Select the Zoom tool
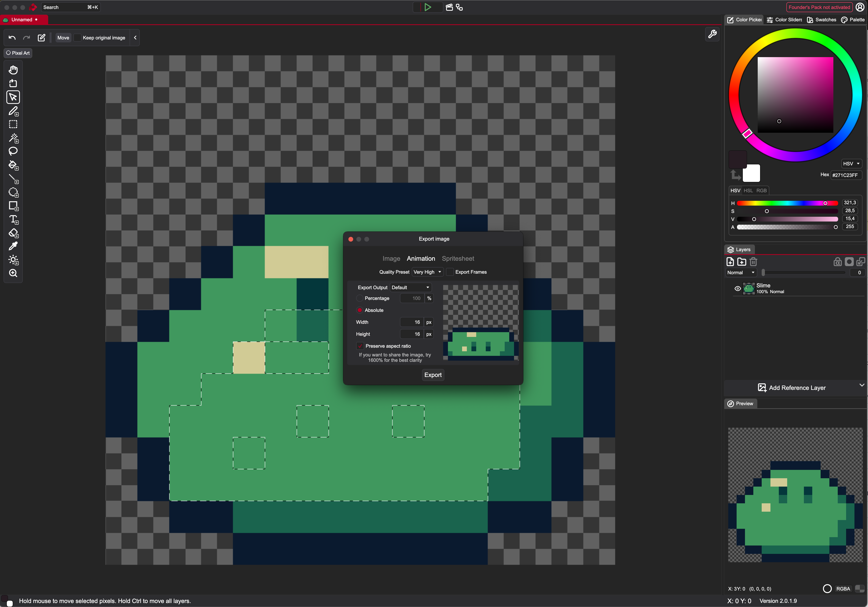Viewport: 868px width, 607px height. (13, 273)
